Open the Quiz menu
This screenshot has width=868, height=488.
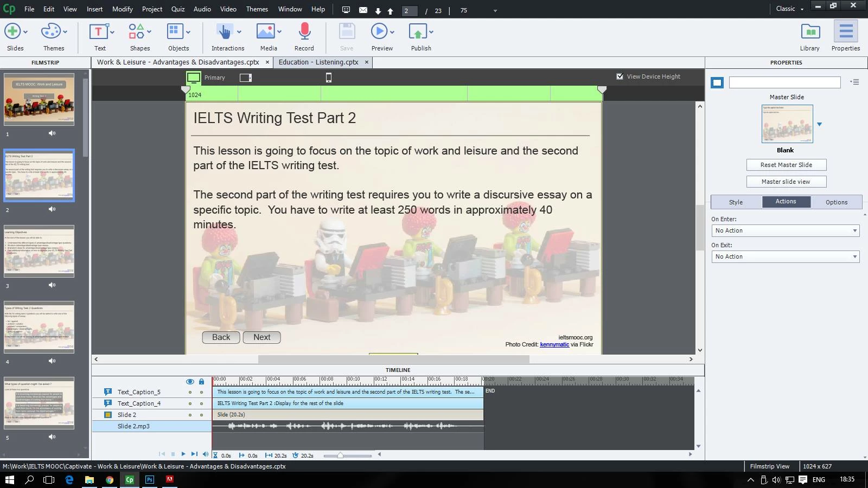[x=178, y=9]
